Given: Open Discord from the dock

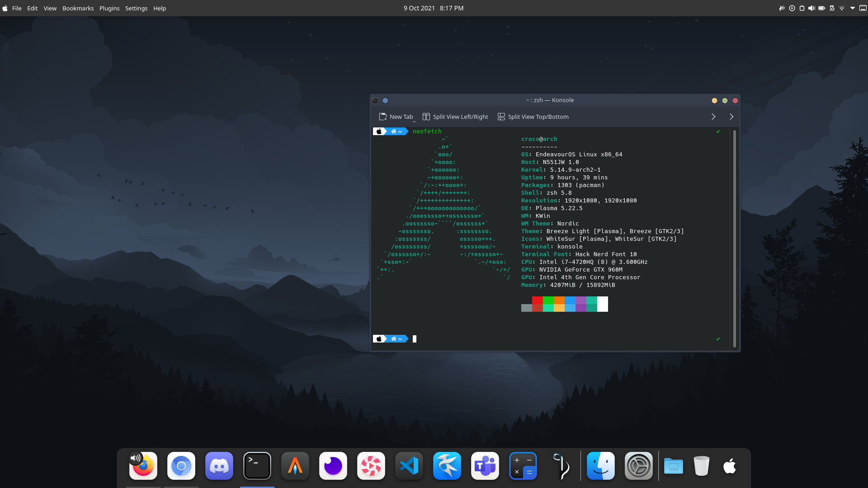Looking at the screenshot, I should pos(219,466).
